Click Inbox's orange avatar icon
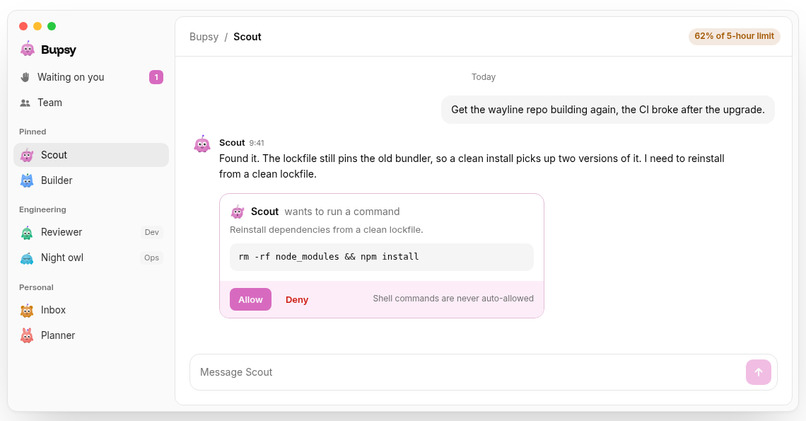This screenshot has height=421, width=806. pyautogui.click(x=27, y=310)
